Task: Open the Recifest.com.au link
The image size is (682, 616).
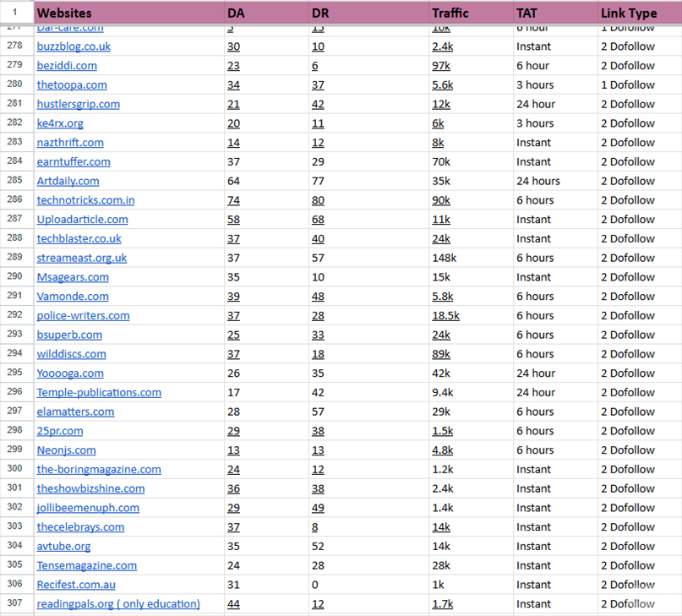Action: click(x=76, y=585)
